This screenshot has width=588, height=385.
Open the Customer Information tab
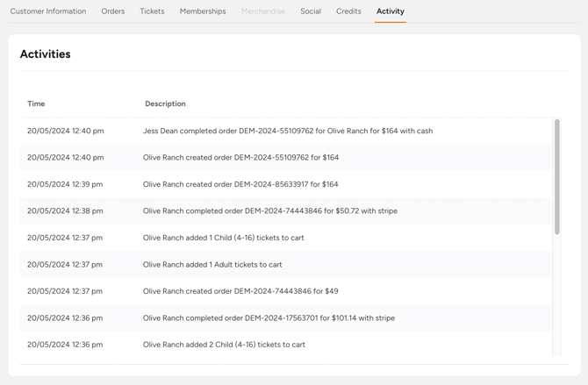[48, 11]
